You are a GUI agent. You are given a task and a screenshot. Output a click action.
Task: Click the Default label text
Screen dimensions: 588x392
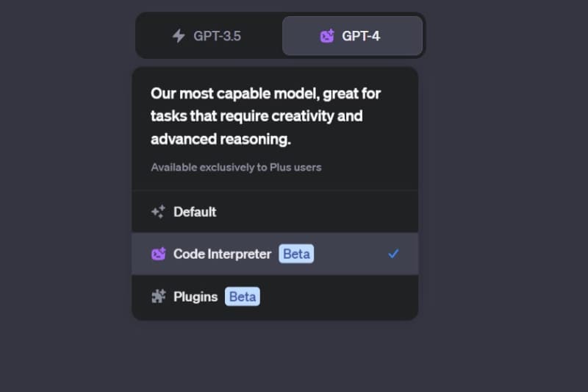(195, 212)
